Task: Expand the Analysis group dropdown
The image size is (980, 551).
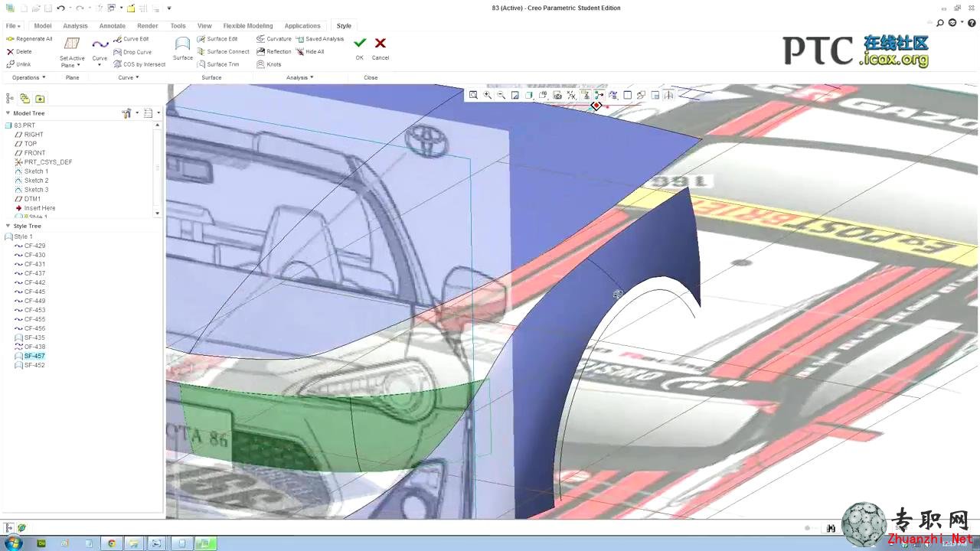Action: coord(300,77)
